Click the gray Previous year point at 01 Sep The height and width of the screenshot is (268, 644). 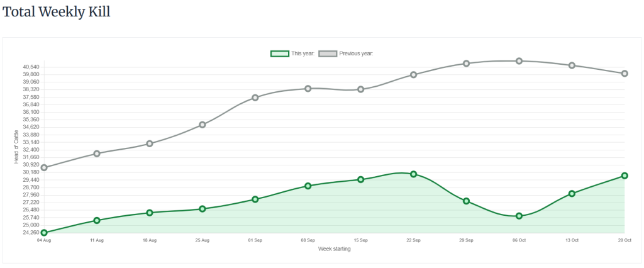click(255, 98)
